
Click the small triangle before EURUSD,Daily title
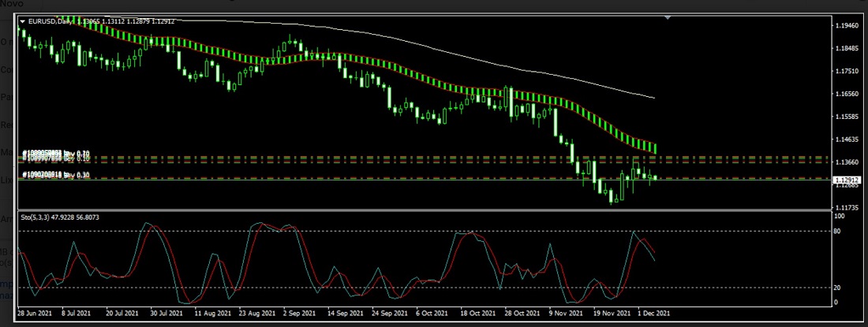22,21
